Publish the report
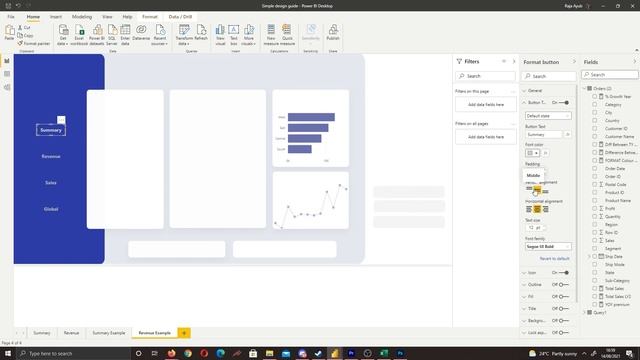Image resolution: width=640 pixels, height=360 pixels. pos(333,32)
